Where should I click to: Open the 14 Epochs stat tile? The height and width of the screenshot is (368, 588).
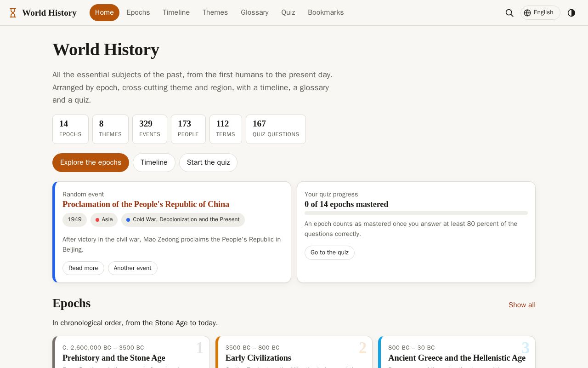pyautogui.click(x=70, y=129)
